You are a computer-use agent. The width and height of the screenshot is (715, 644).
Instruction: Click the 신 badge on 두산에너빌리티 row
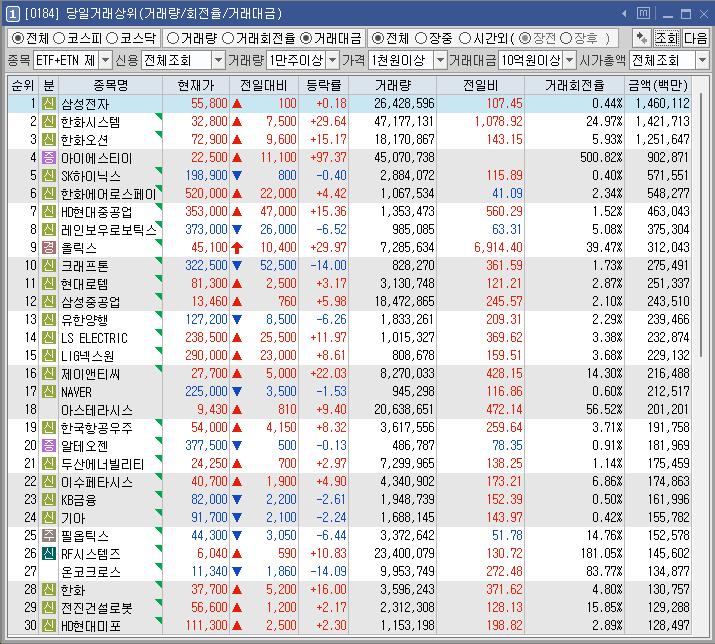pyautogui.click(x=49, y=463)
